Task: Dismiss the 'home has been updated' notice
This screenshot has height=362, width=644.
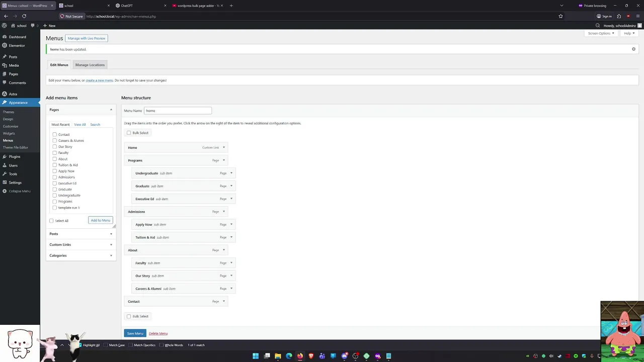Action: tap(633, 49)
